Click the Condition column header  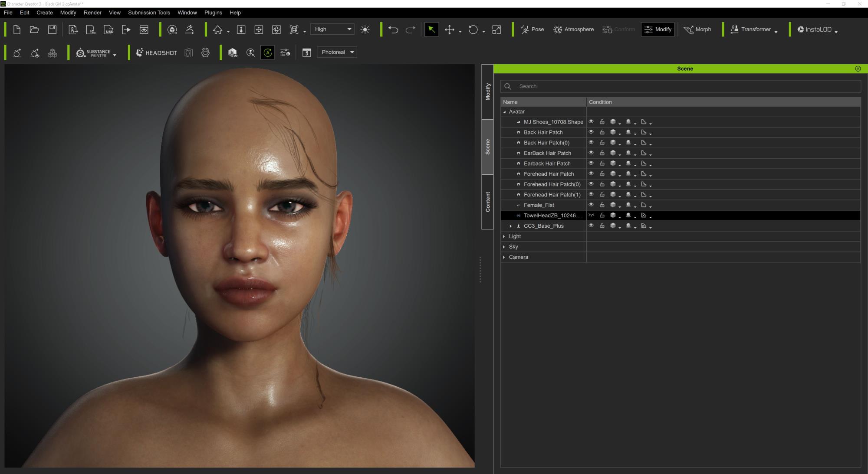pyautogui.click(x=723, y=102)
